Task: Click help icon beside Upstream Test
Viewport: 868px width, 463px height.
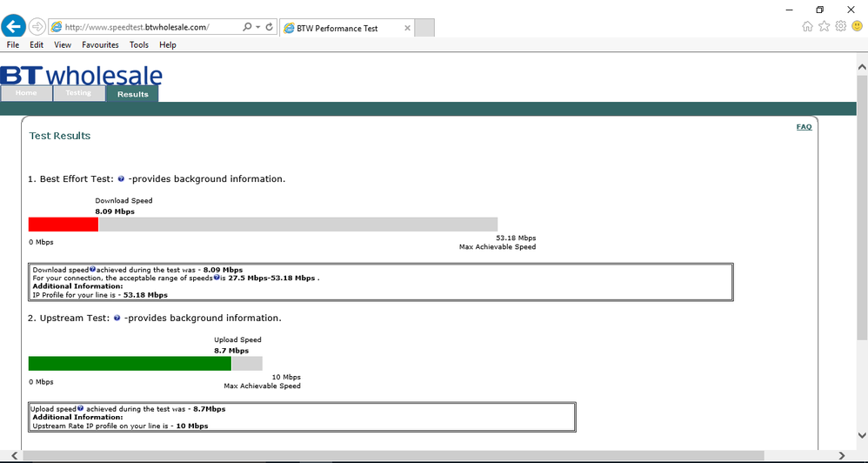Action: (x=117, y=318)
